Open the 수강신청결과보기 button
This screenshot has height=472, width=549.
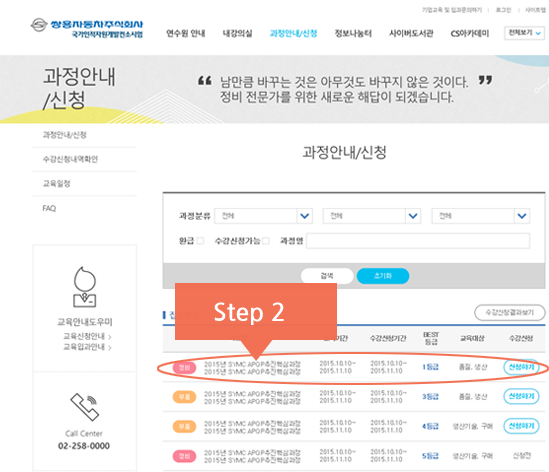(509, 312)
